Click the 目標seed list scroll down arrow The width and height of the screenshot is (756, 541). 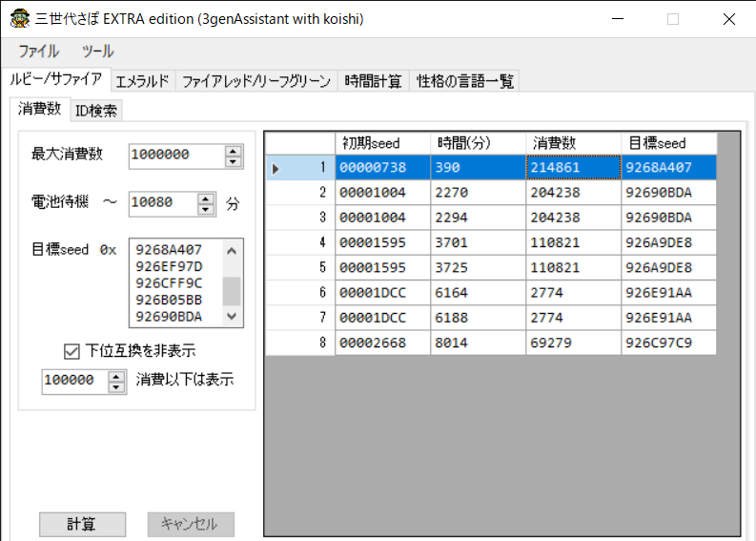click(232, 317)
